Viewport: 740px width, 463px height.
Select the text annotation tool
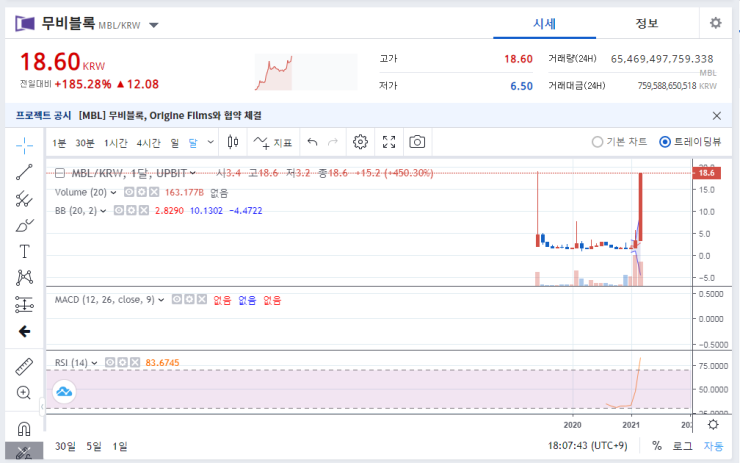[x=24, y=251]
